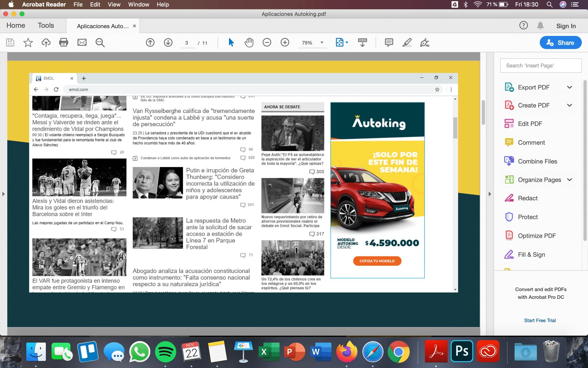The image size is (588, 368).
Task: Expand the Create PDF chevron
Action: point(569,105)
